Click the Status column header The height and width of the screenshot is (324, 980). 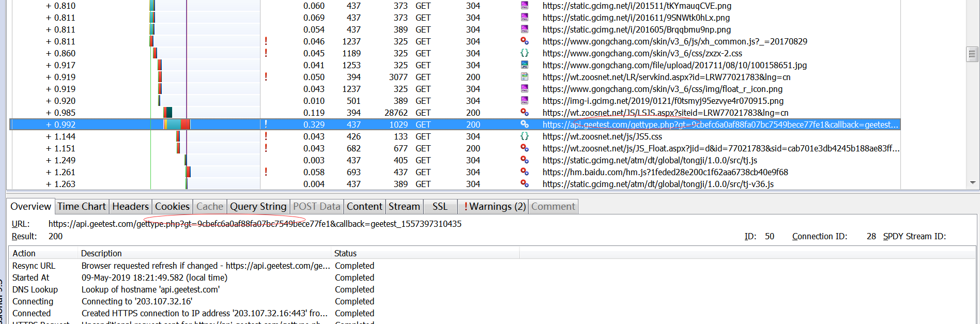[x=345, y=253]
